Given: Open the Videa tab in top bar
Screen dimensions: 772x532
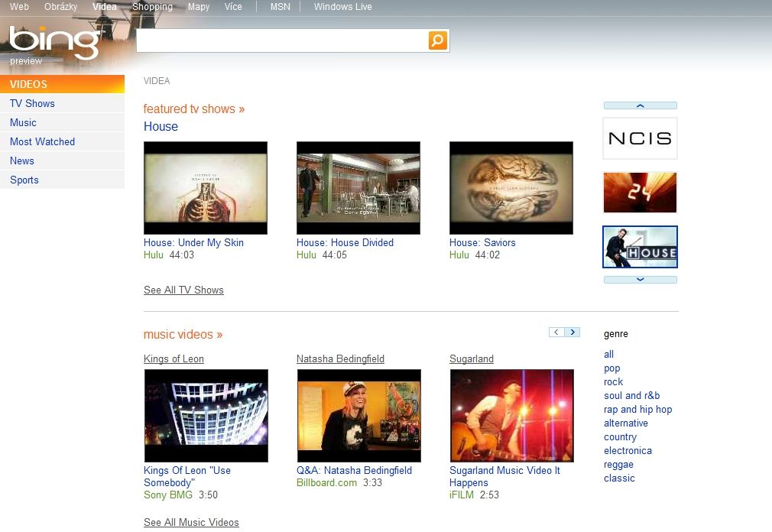Looking at the screenshot, I should (105, 7).
